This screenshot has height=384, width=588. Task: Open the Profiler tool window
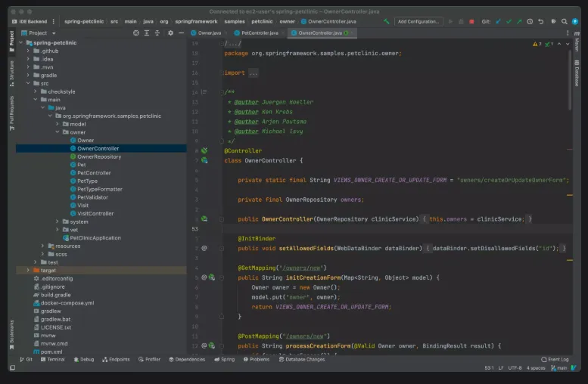pyautogui.click(x=149, y=360)
